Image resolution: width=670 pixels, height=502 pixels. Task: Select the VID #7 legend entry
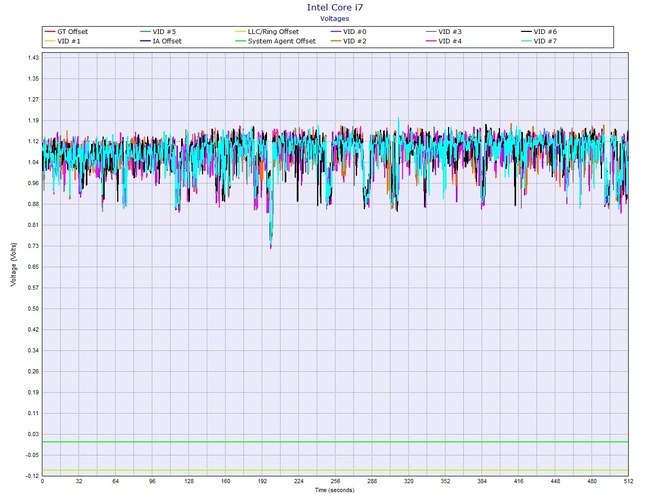coord(539,41)
